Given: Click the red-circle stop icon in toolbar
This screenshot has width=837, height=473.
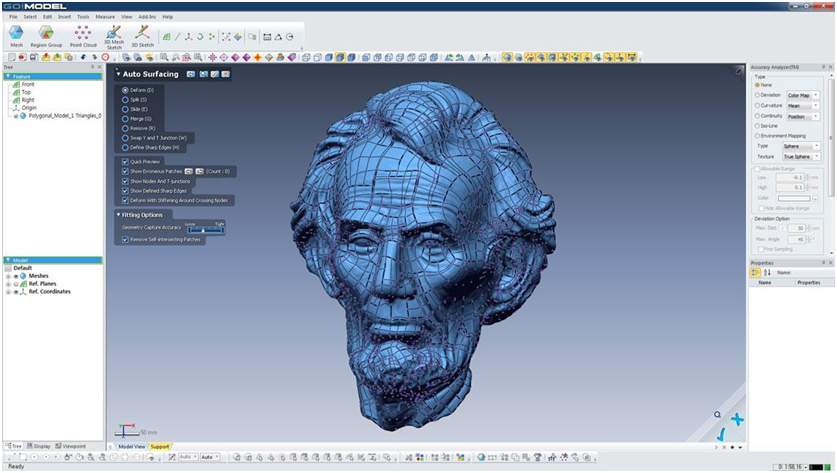Looking at the screenshot, I should coord(106,57).
